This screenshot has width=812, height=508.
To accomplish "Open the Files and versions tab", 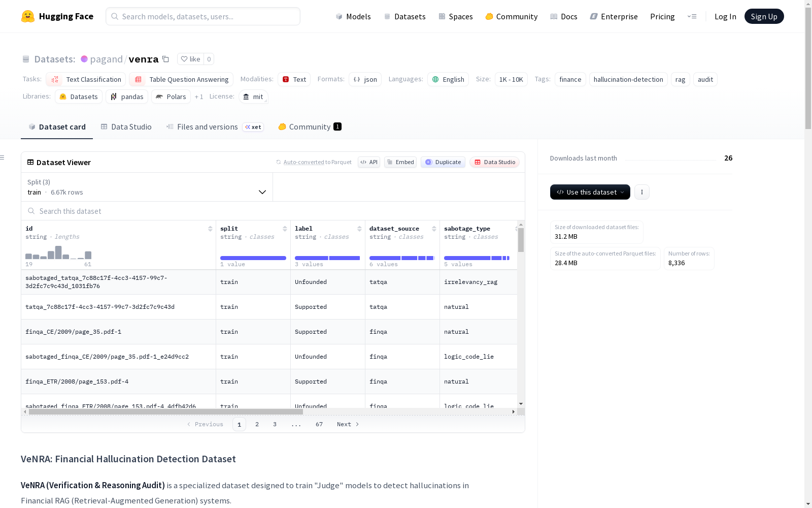I will 215,126.
